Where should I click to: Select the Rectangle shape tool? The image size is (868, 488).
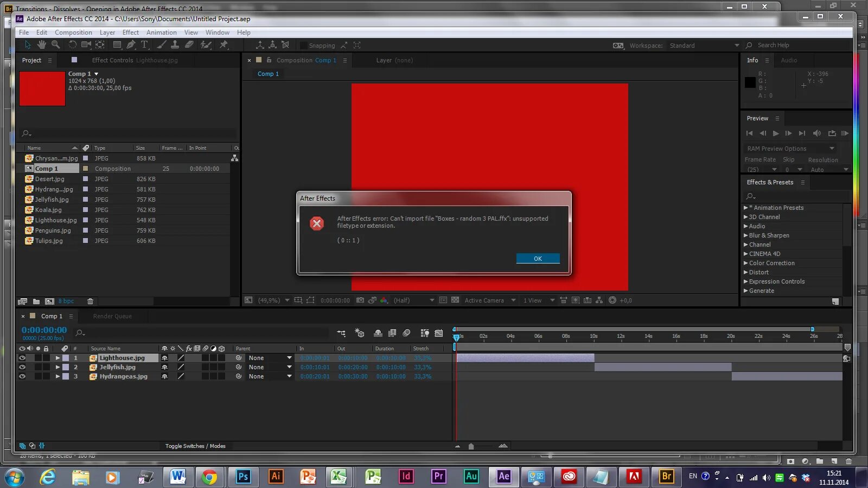pos(117,45)
